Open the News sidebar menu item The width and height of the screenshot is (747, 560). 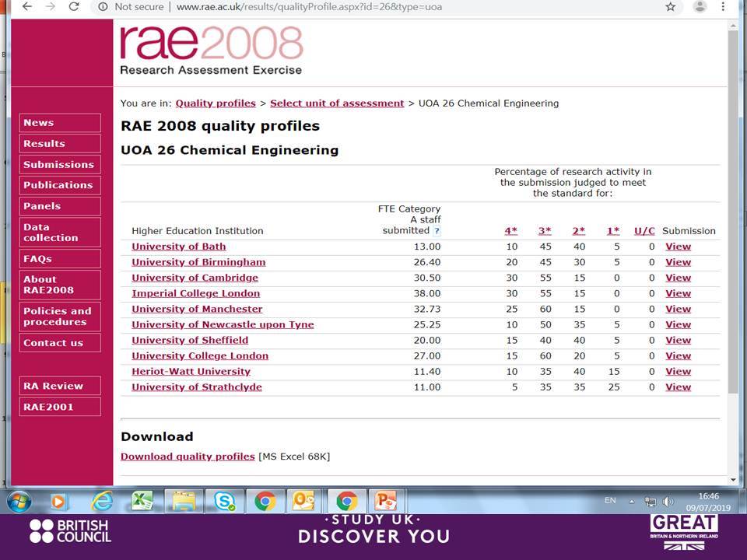click(x=60, y=123)
